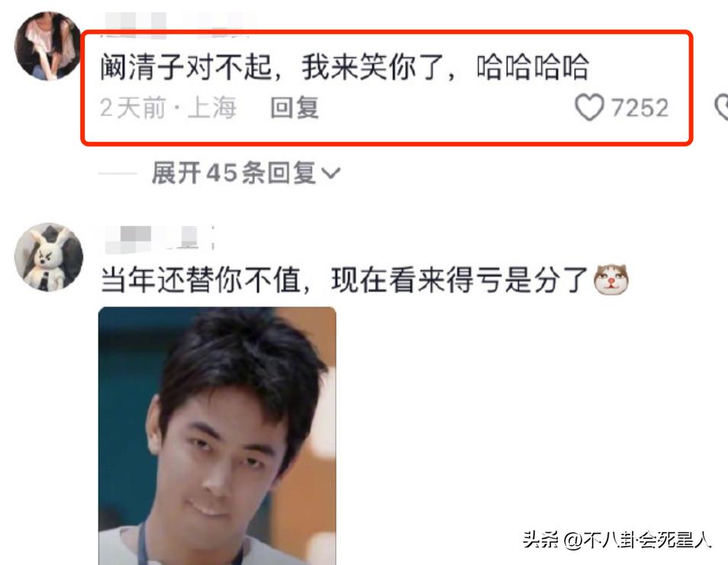Click the 哈哈哈哈 text ending first comment
This screenshot has width=728, height=565.
[x=533, y=67]
